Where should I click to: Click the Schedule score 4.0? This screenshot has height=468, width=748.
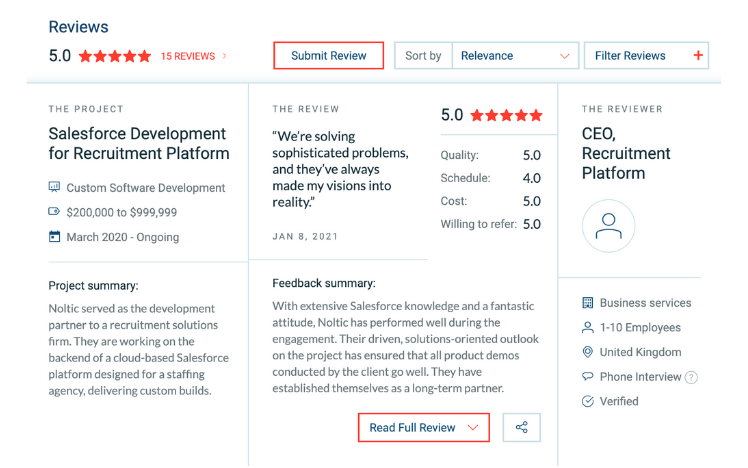tap(532, 178)
